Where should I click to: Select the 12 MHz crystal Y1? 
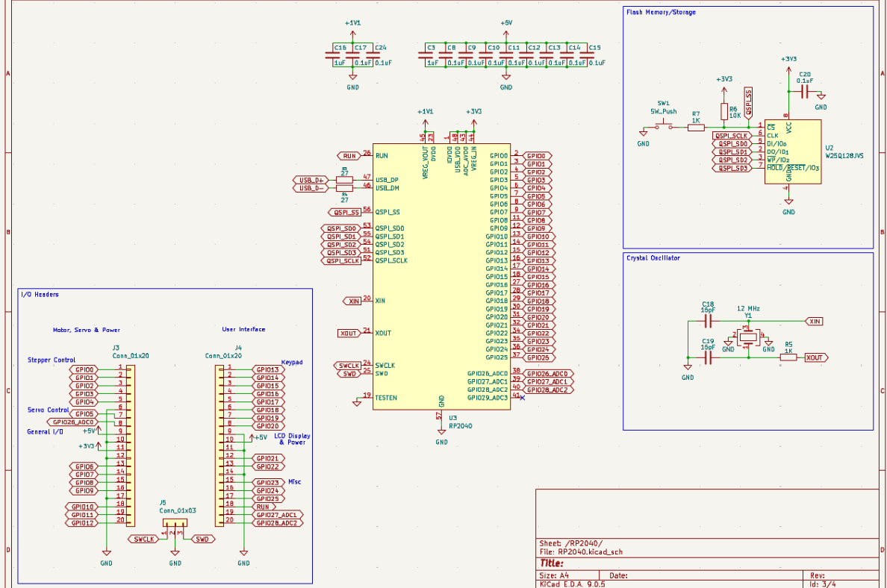(749, 338)
